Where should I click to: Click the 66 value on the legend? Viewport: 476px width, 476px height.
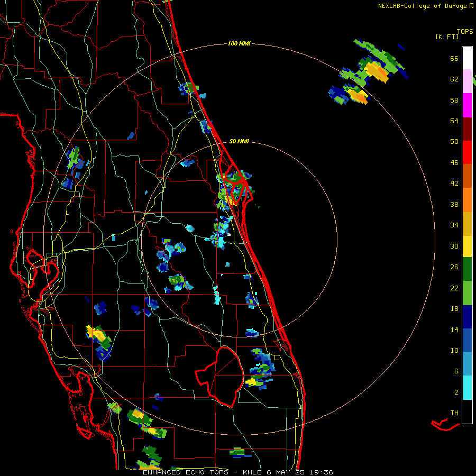454,58
